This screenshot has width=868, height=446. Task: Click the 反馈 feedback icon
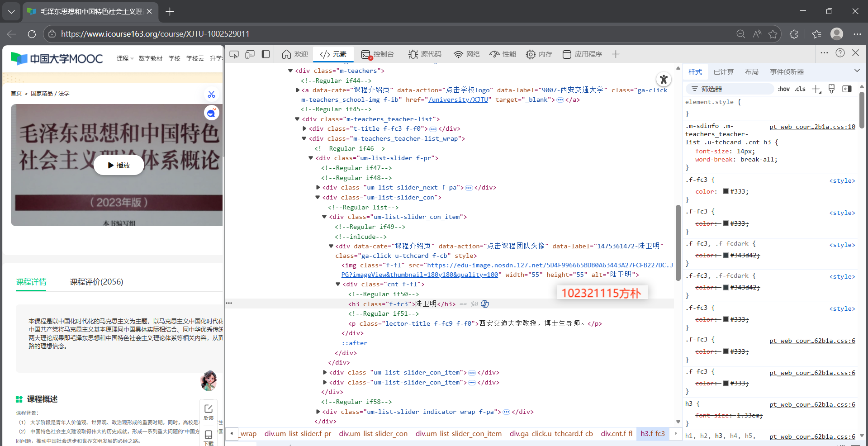[x=209, y=412]
